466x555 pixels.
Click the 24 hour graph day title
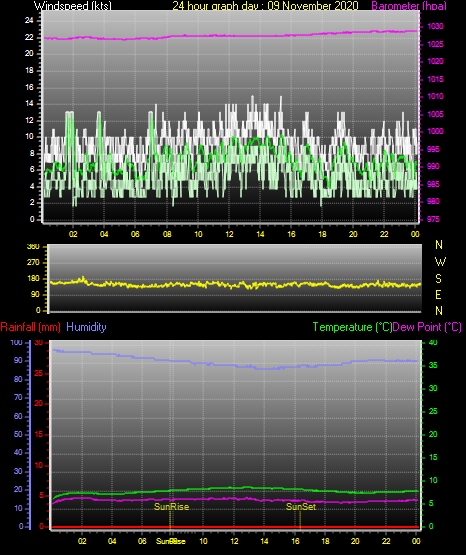pyautogui.click(x=265, y=6)
